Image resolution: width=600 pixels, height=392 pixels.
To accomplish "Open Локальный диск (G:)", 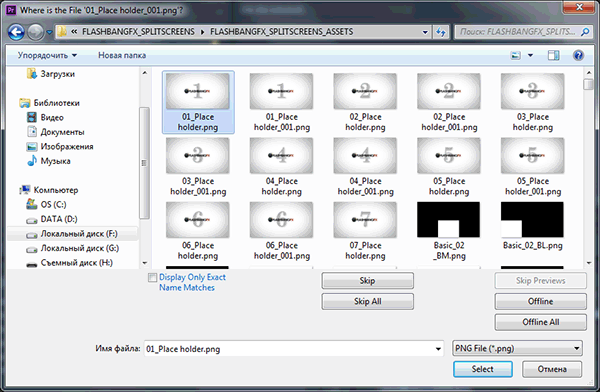I will tap(72, 248).
